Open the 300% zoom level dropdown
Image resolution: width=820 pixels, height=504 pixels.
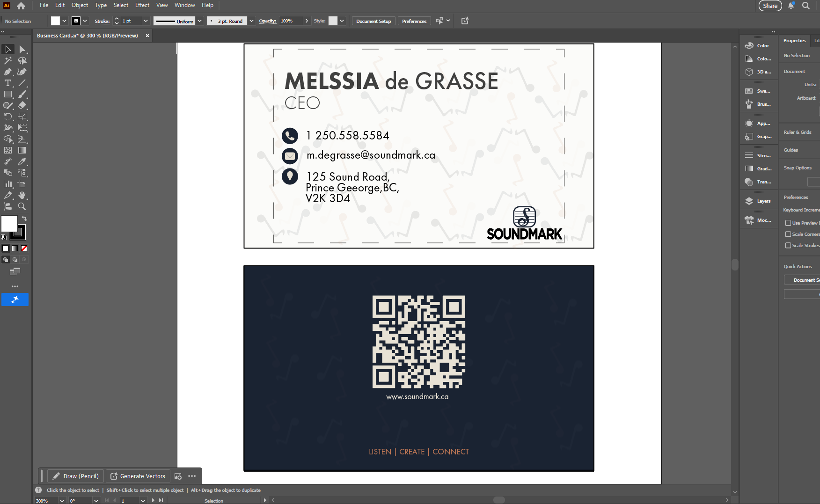62,500
